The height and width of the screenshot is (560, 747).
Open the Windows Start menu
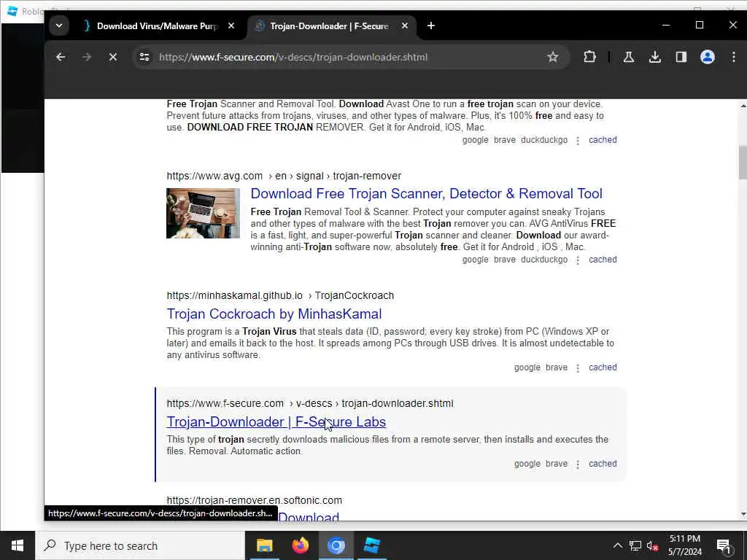(x=18, y=545)
